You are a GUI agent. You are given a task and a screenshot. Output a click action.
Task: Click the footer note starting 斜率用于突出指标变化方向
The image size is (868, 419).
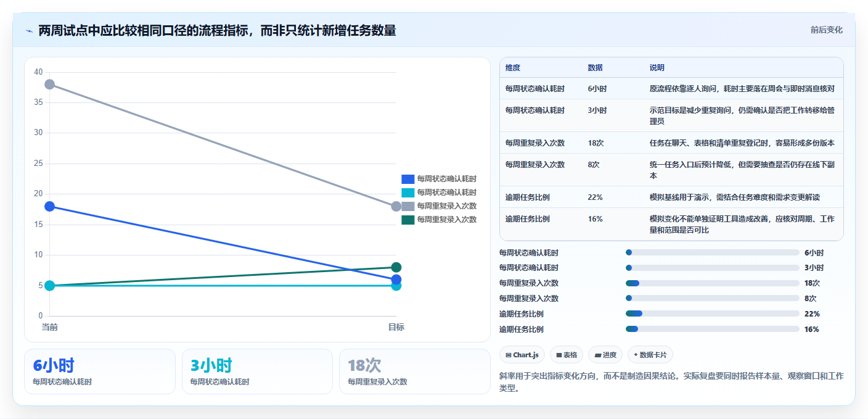coord(671,382)
